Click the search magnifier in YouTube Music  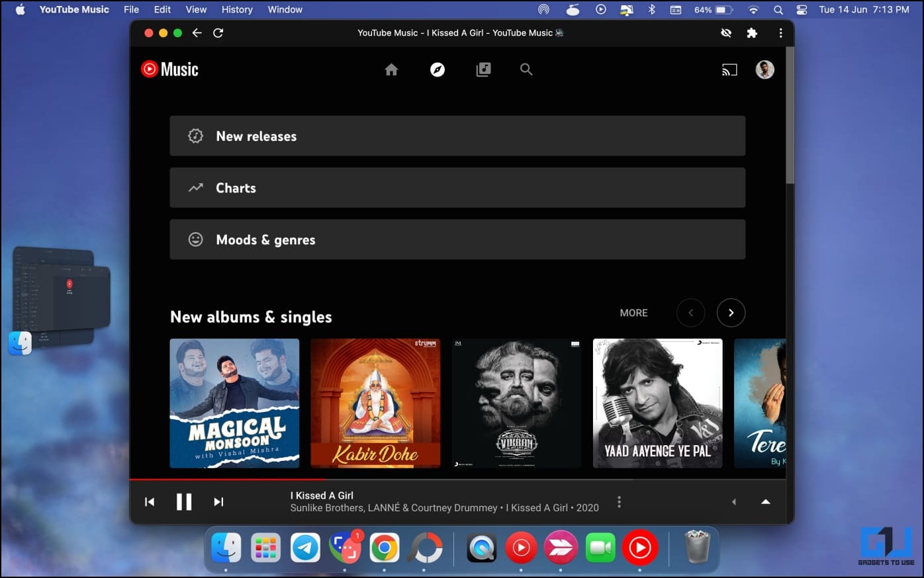526,69
